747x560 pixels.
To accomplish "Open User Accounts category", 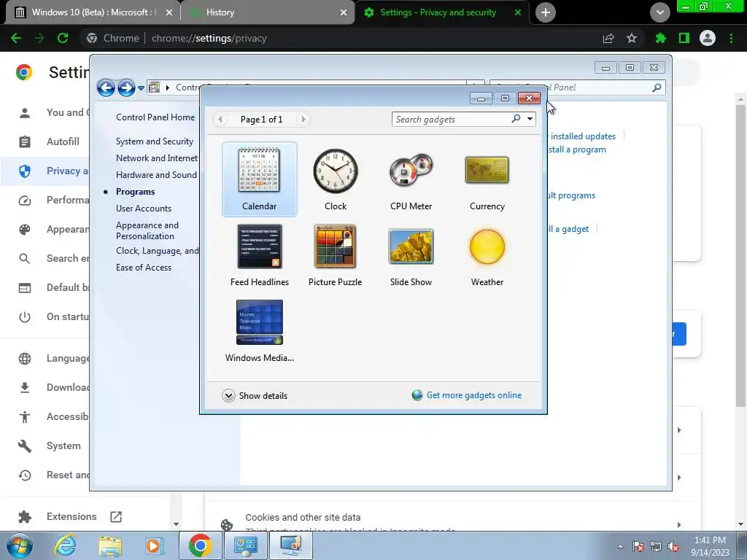I will pos(144,209).
